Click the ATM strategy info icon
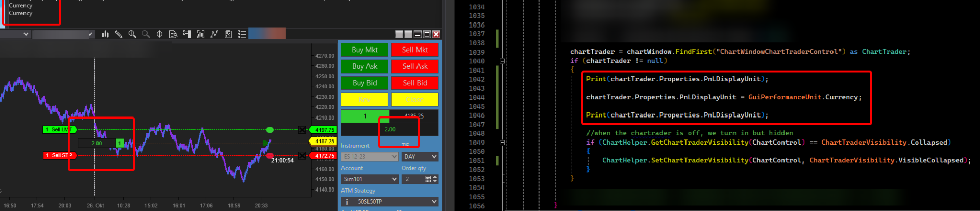The width and height of the screenshot is (980, 211). point(347,202)
